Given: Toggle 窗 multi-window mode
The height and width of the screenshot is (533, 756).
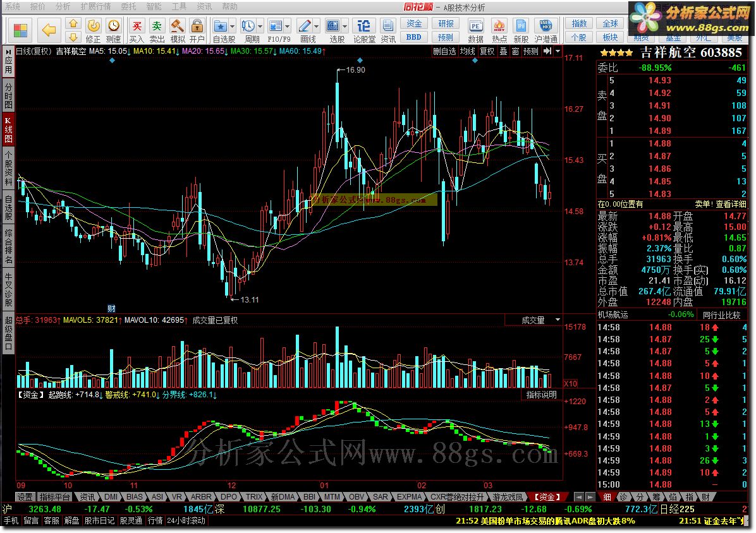Looking at the screenshot, I should (515, 52).
